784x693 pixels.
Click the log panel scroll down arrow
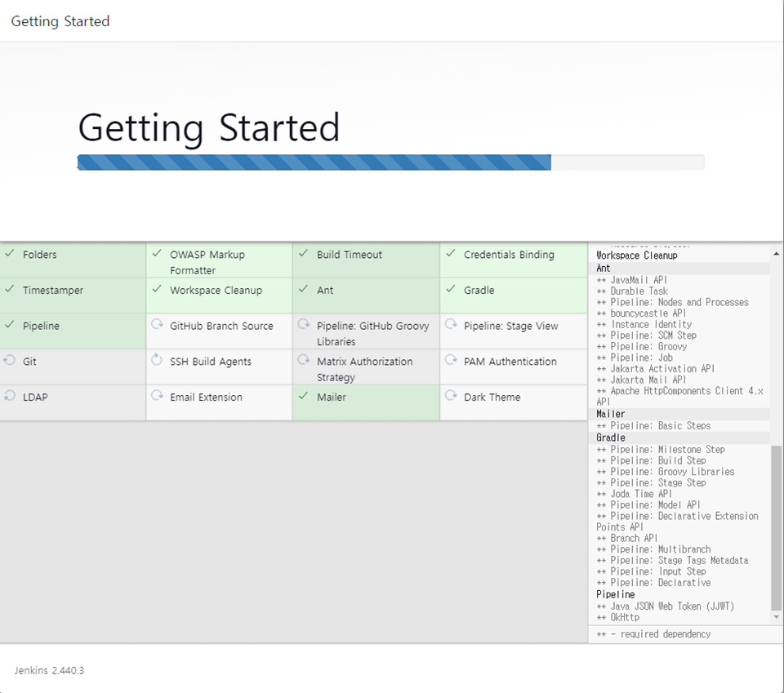tap(776, 617)
